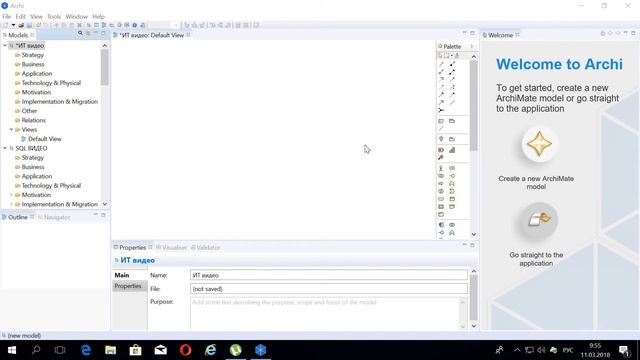
Task: Open the New dropdown arrow in toolbar
Action: [13, 25]
